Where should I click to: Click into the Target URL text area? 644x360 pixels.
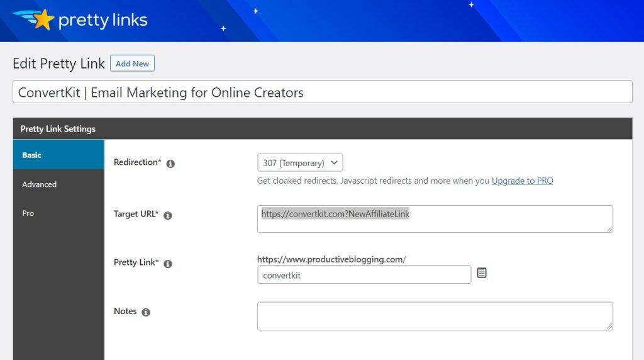pyautogui.click(x=435, y=219)
